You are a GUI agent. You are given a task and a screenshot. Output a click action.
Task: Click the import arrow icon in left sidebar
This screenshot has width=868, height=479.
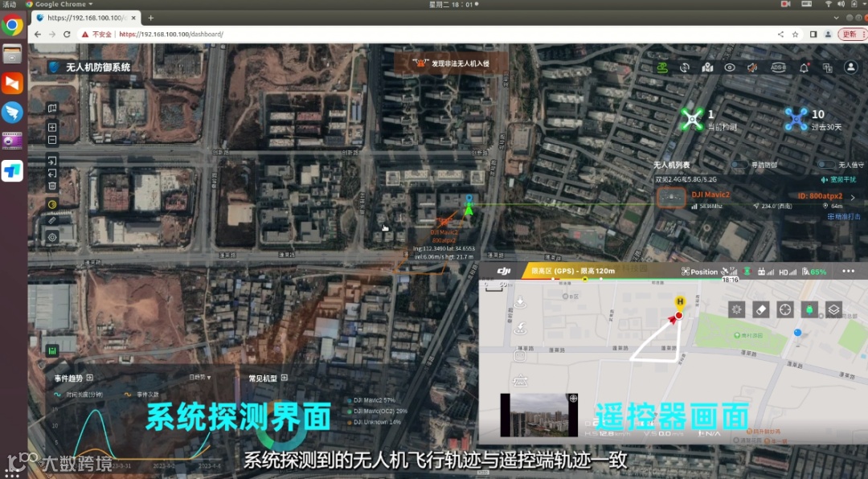(x=52, y=162)
